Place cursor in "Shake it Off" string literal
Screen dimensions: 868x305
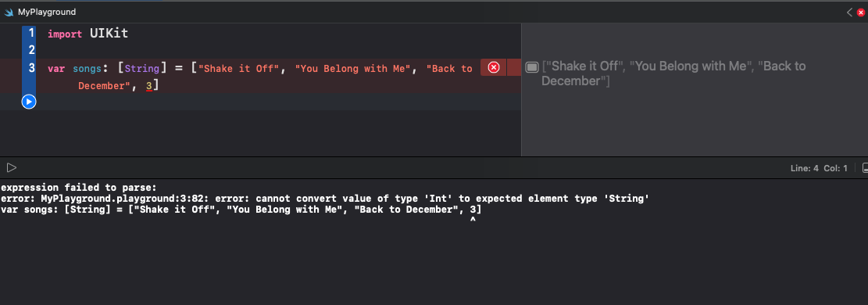pos(238,69)
